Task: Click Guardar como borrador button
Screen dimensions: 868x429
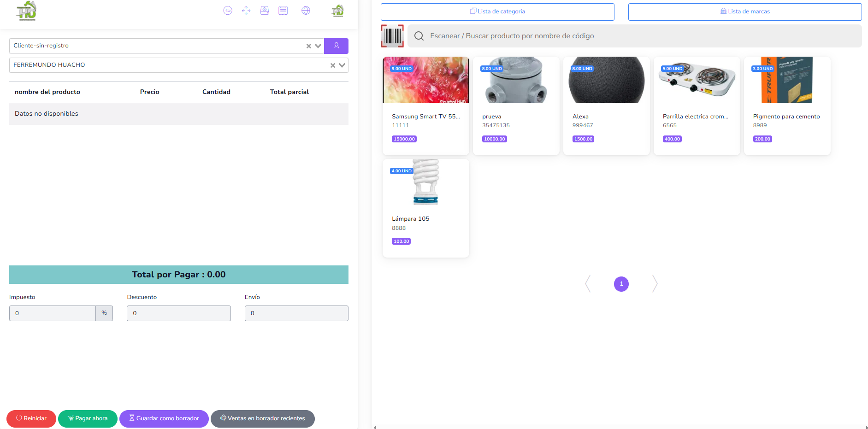Action: tap(164, 418)
